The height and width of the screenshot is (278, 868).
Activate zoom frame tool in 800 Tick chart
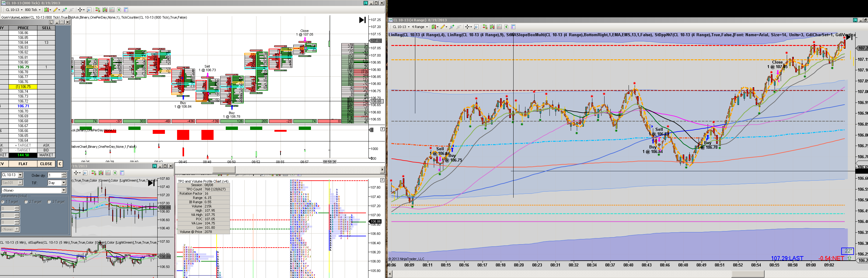(89, 10)
